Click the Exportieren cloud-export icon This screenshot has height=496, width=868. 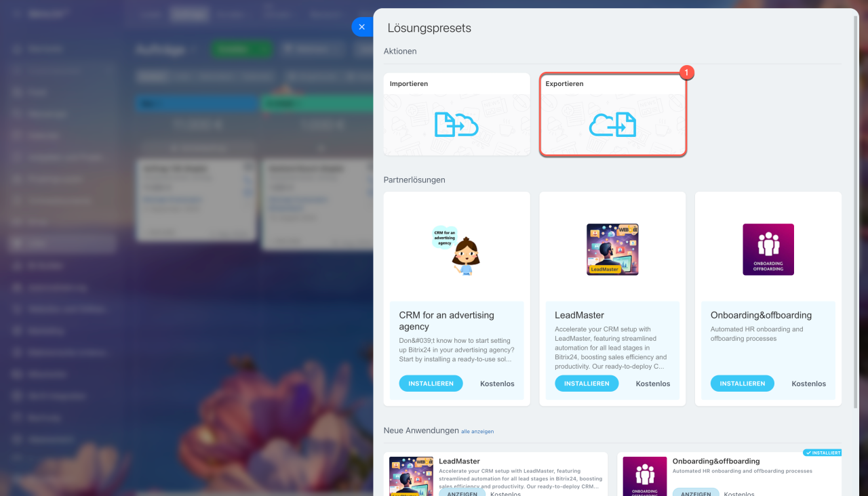(612, 125)
